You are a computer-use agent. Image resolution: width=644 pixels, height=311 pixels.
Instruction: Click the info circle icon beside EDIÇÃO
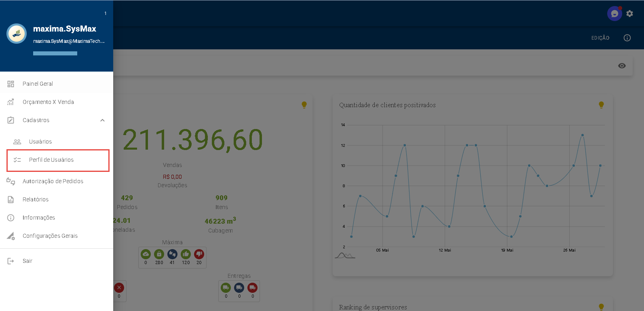(627, 38)
